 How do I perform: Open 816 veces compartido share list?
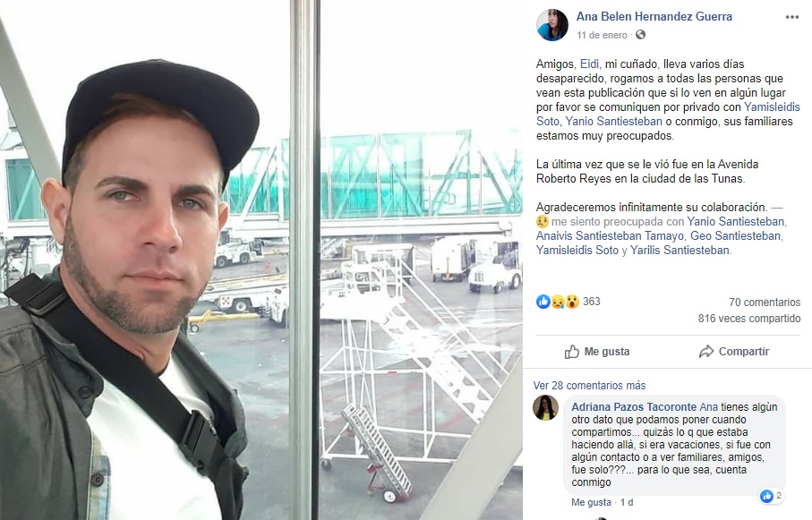[x=748, y=318]
